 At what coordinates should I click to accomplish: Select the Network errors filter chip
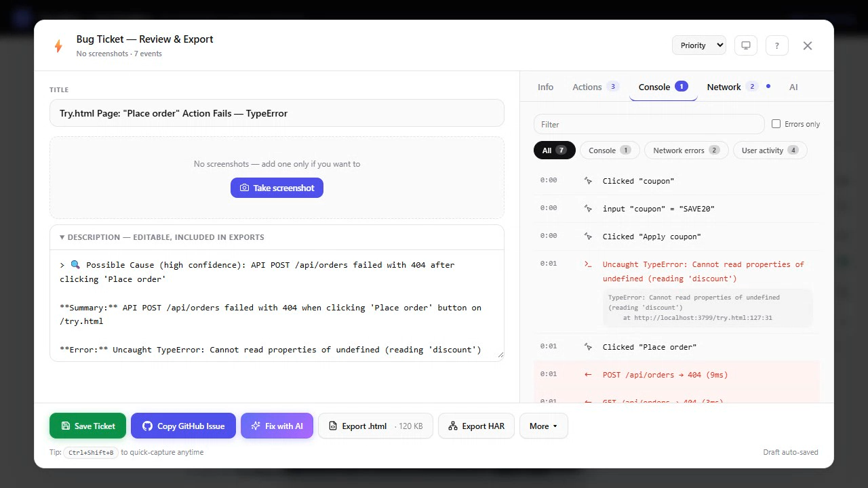click(686, 150)
